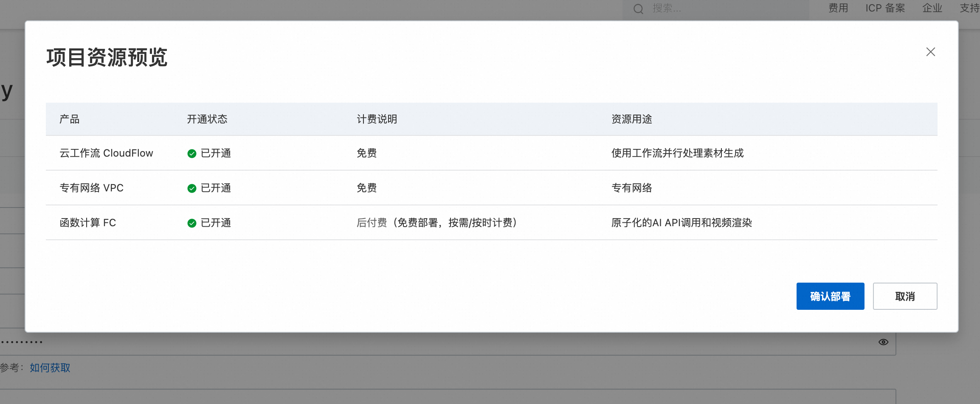Select 专有网络 VPC product cell
The image size is (980, 404).
pos(91,188)
